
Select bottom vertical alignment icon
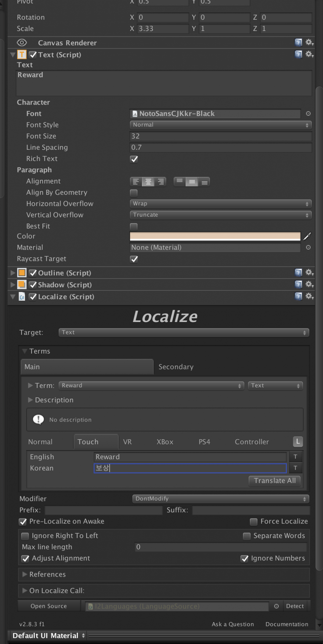point(204,182)
